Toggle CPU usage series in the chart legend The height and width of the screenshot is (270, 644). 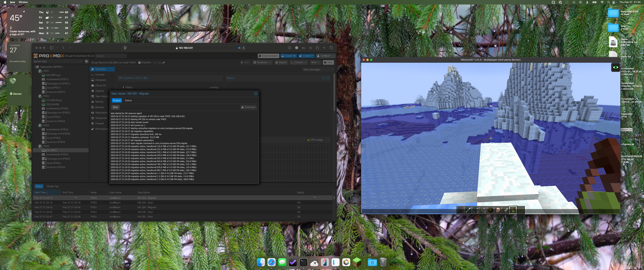315,140
